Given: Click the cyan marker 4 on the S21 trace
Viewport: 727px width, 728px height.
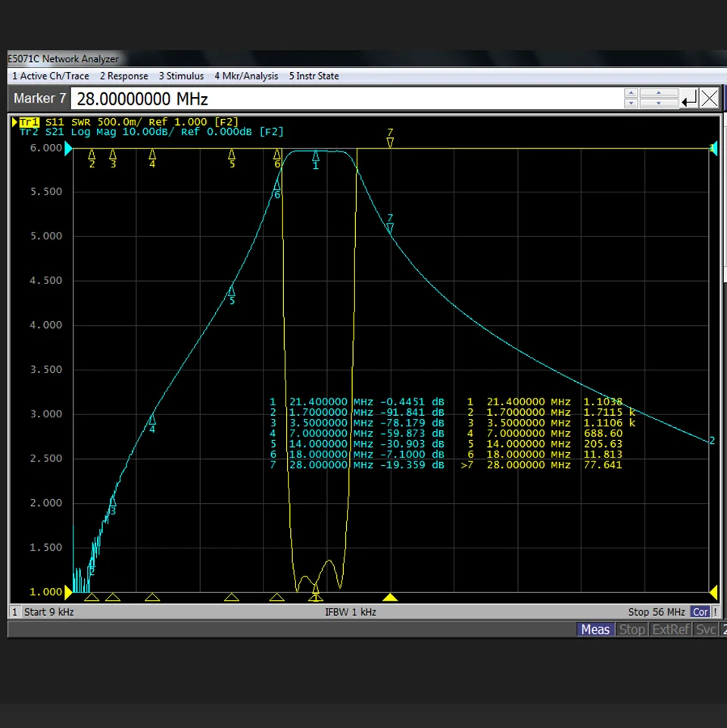Looking at the screenshot, I should point(152,424).
